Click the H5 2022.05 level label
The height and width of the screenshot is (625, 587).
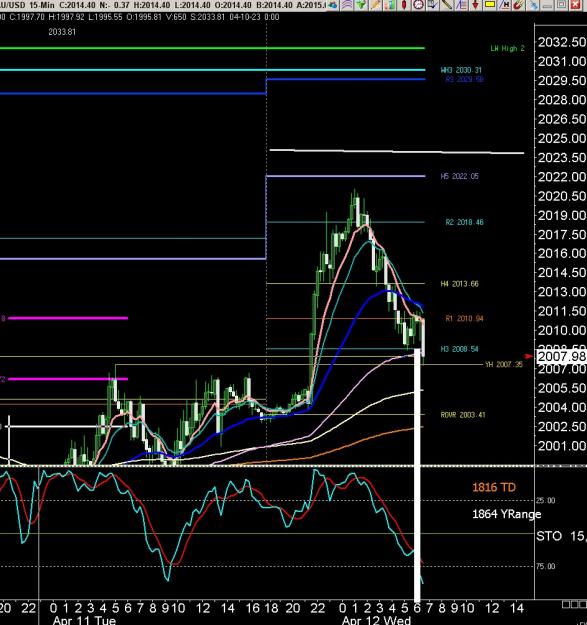pos(459,176)
